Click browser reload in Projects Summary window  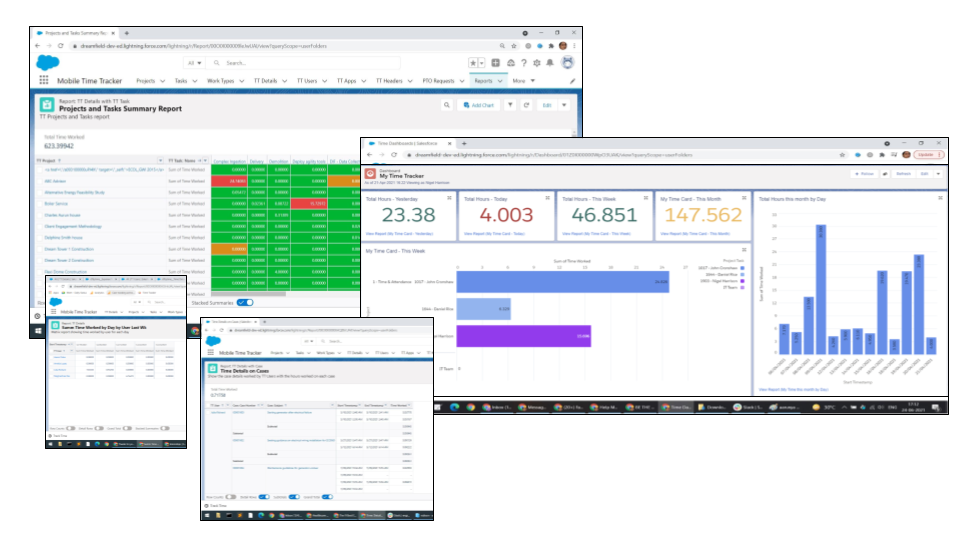[x=61, y=46]
